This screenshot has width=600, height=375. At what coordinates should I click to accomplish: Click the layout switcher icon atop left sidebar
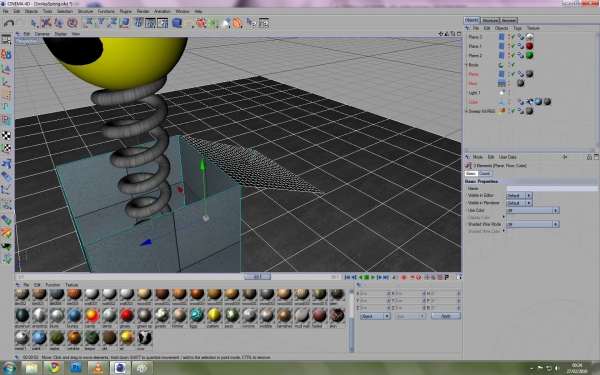(x=6, y=39)
